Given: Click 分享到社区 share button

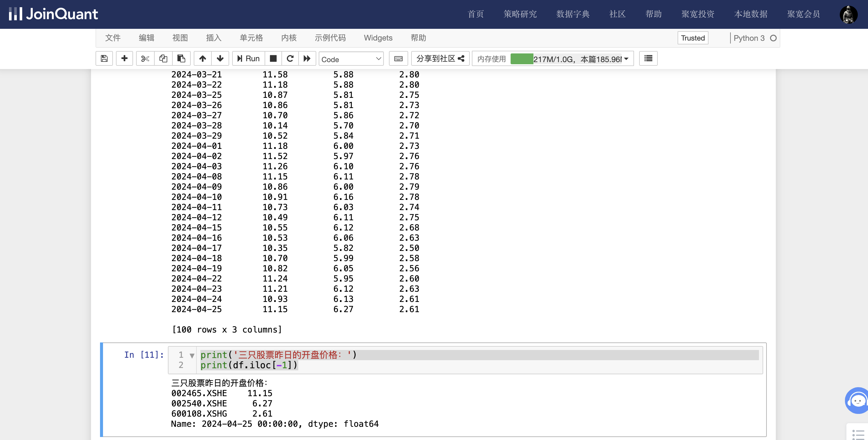Looking at the screenshot, I should [x=440, y=59].
